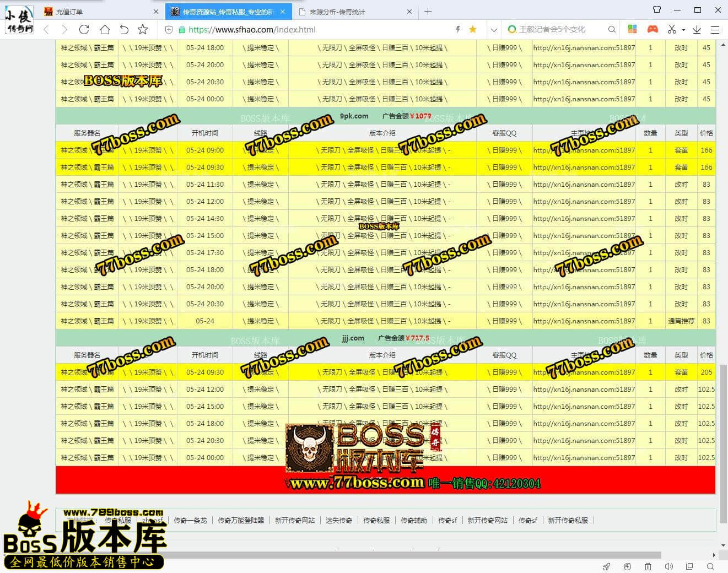The height and width of the screenshot is (573, 728).
Task: Toggle the mute speaker icon in status bar
Action: (668, 566)
